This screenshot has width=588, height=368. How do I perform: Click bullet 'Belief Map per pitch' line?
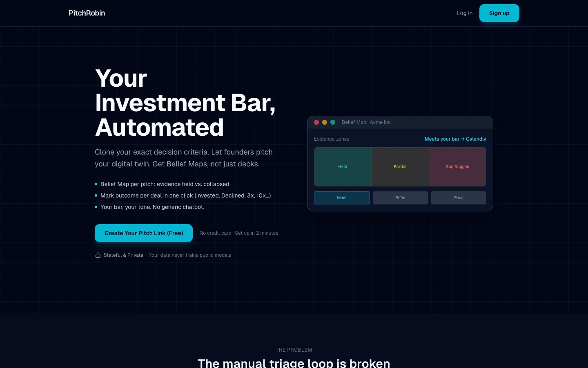coord(165,184)
